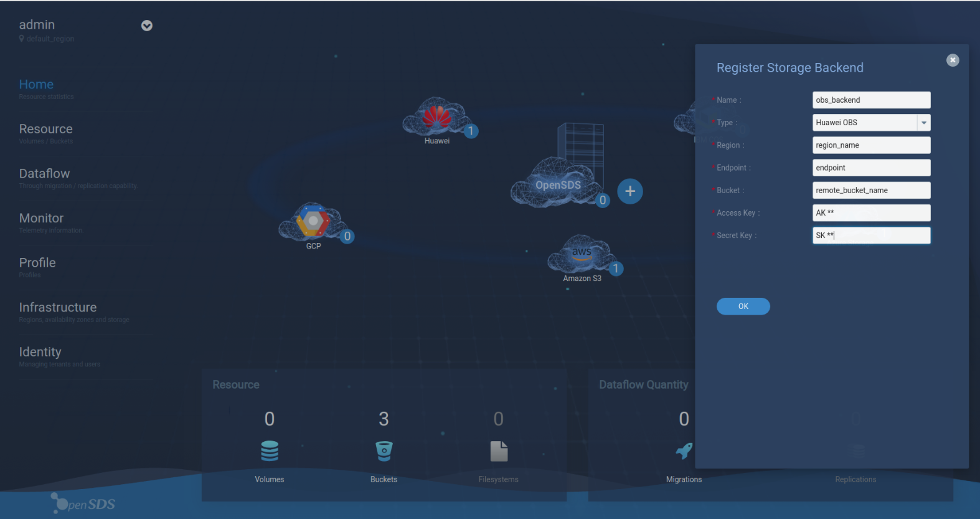Screen dimensions: 980x519
Task: Select the Huawei cloud icon
Action: (x=436, y=117)
